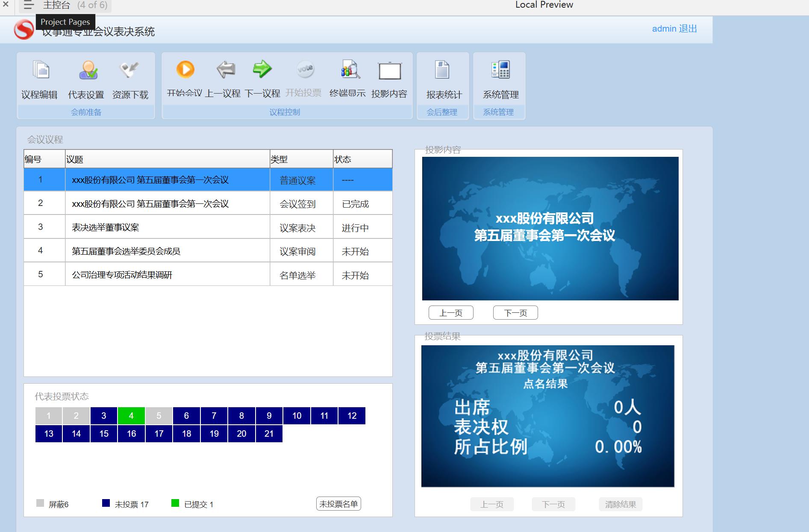Image resolution: width=809 pixels, height=532 pixels.
Task: Click the projection content preview image
Action: (x=550, y=228)
